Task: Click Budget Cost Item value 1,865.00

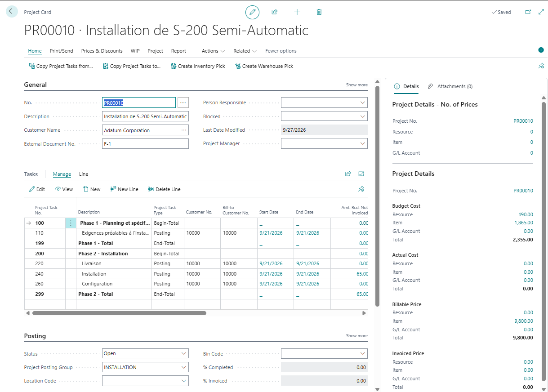Action: click(524, 223)
